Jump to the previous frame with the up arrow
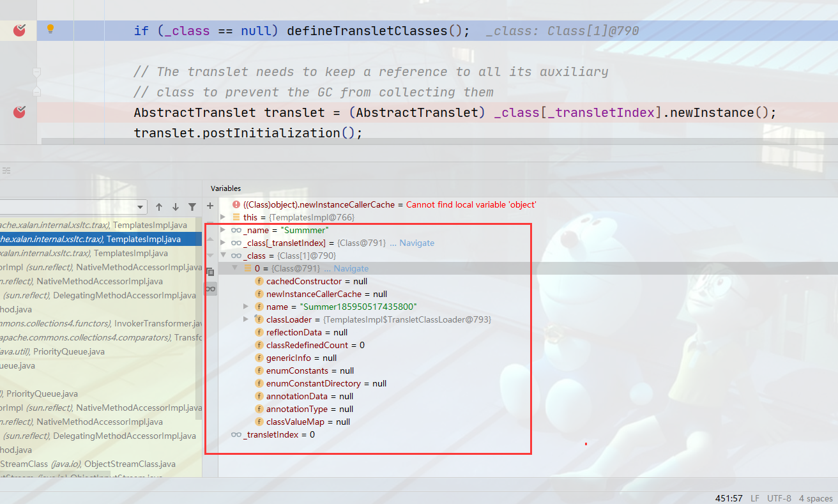 [159, 207]
